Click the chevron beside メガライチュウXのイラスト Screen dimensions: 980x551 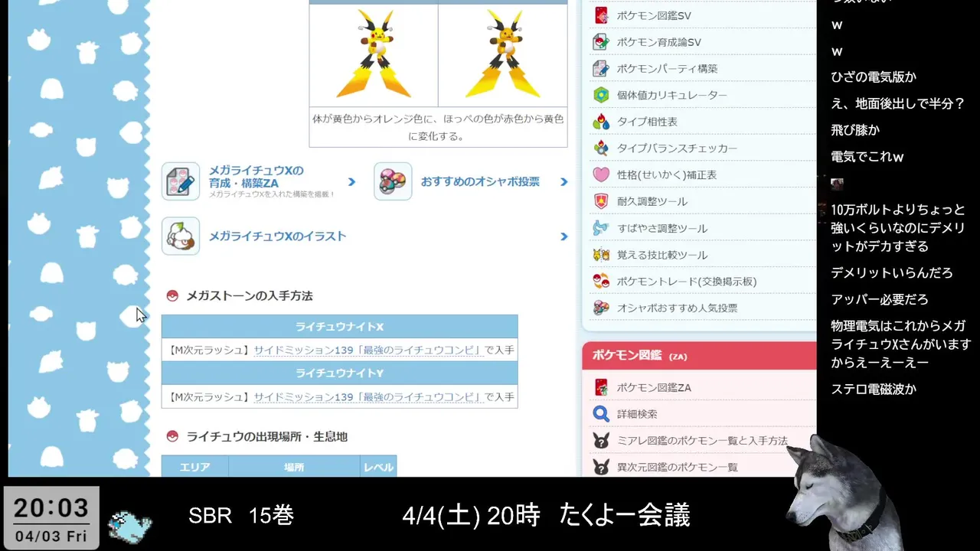[564, 236]
